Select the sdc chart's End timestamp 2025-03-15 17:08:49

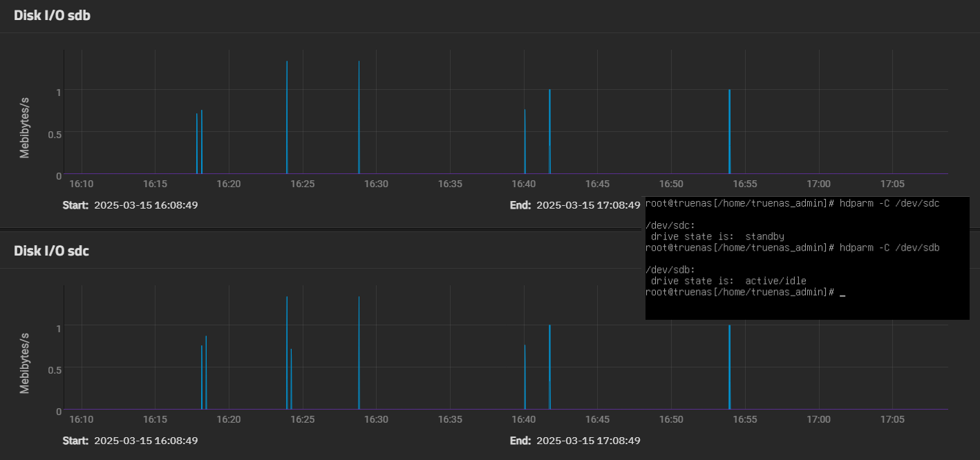click(x=588, y=441)
